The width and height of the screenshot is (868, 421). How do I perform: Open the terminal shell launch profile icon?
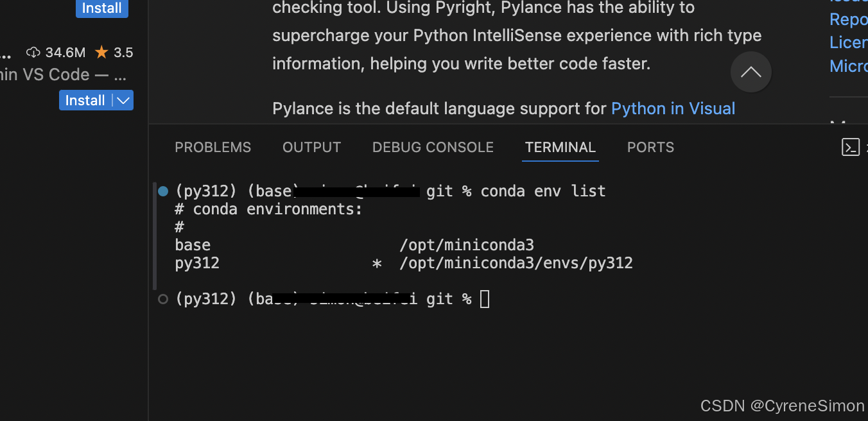pyautogui.click(x=851, y=148)
